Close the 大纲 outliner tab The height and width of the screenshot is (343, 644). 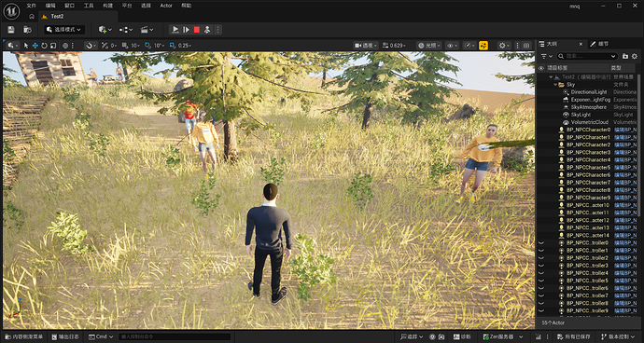[x=581, y=44]
